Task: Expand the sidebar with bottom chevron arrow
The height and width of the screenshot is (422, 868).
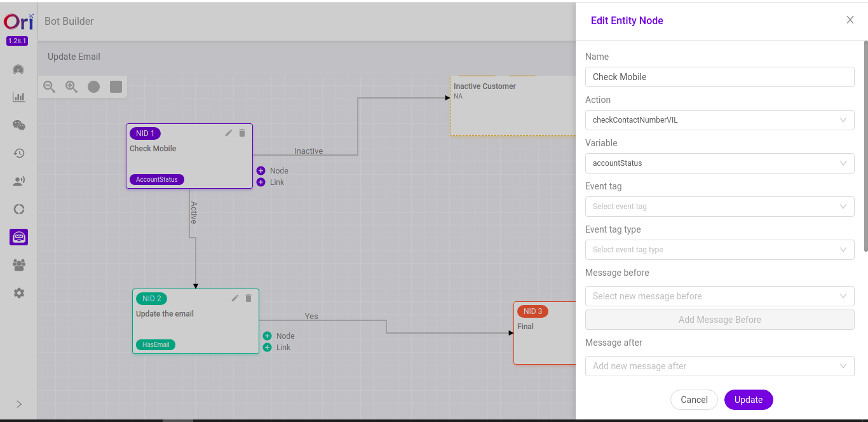Action: point(19,404)
